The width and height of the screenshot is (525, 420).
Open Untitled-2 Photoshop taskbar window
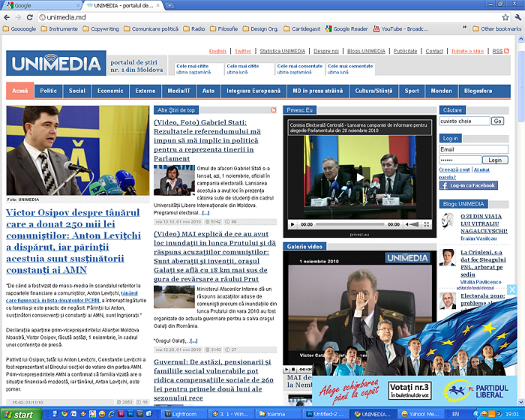point(326,414)
